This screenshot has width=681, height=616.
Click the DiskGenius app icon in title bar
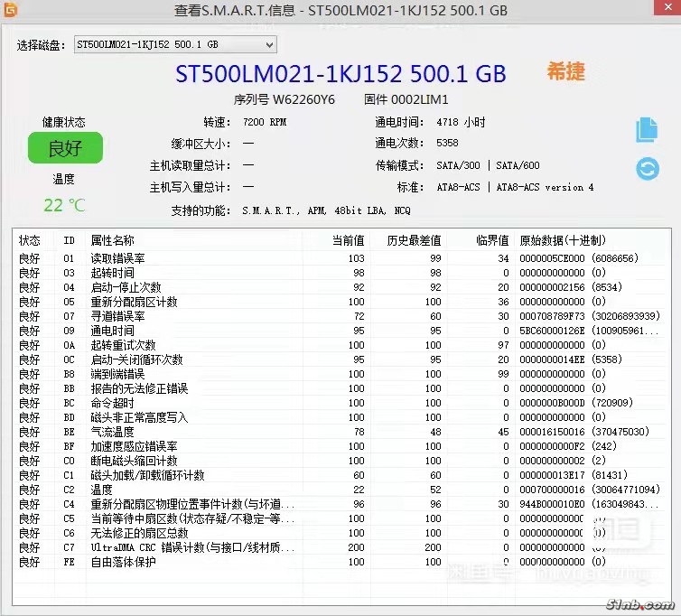click(10, 10)
